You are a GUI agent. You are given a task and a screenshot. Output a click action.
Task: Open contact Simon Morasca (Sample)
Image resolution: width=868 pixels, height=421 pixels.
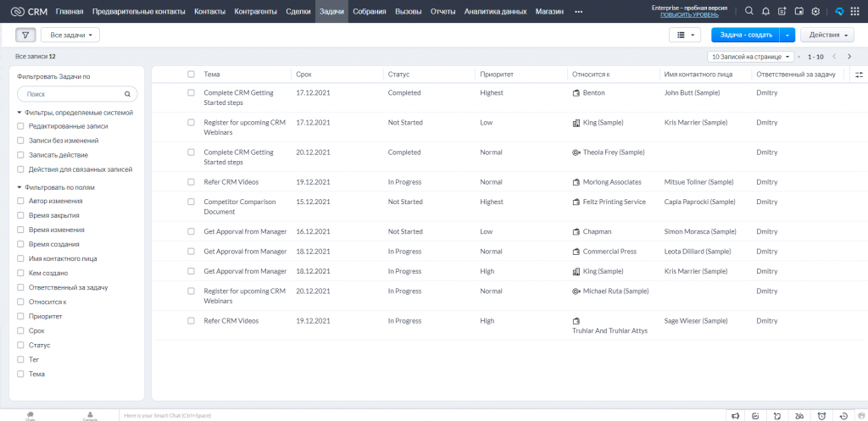point(700,232)
